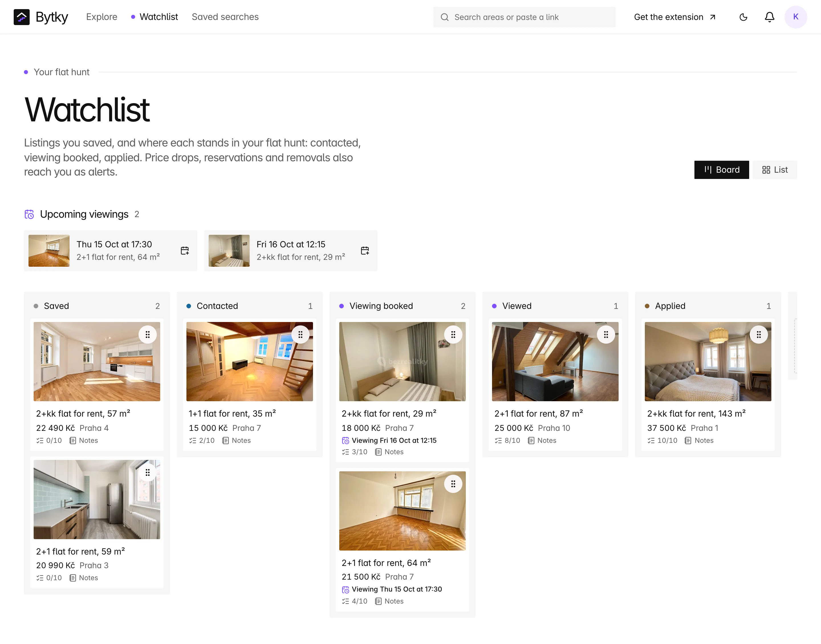Screen dimensions: 821x644
Task: Toggle dark mode with the moon icon
Action: 743,17
